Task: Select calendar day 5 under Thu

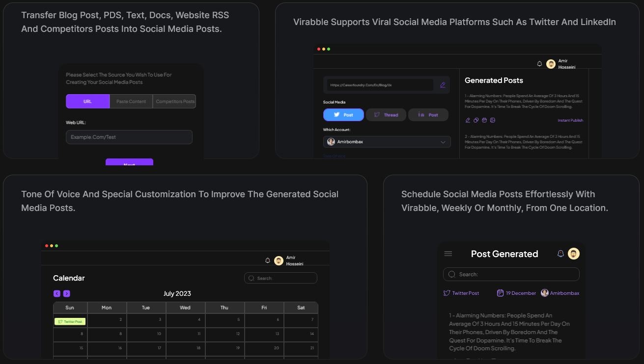Action: coord(225,321)
